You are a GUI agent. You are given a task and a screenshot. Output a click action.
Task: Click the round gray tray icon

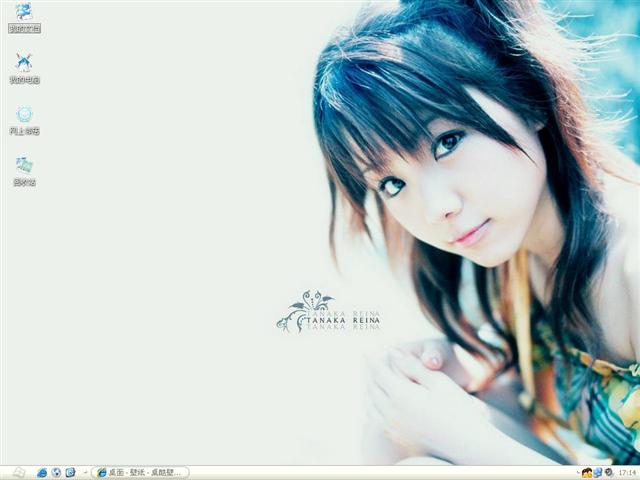coord(609,473)
